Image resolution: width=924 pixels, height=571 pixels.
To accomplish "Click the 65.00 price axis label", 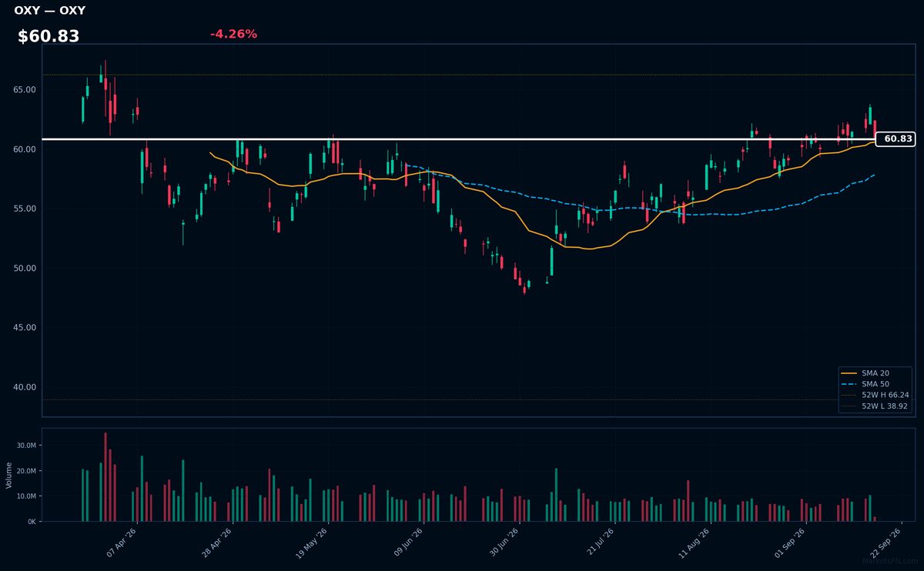I will [25, 89].
